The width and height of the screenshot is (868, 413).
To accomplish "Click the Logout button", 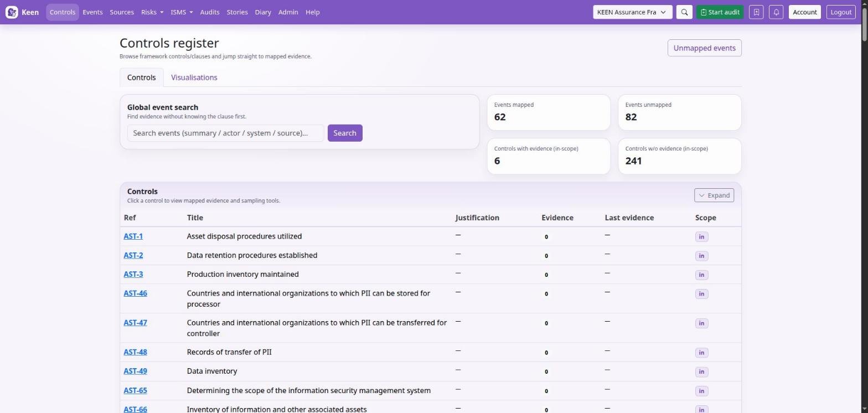I will 841,12.
